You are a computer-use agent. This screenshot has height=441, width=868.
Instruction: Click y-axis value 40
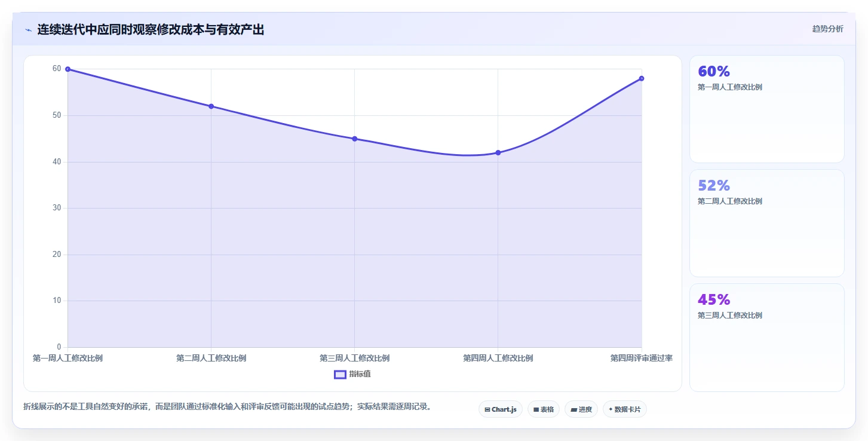coord(57,162)
